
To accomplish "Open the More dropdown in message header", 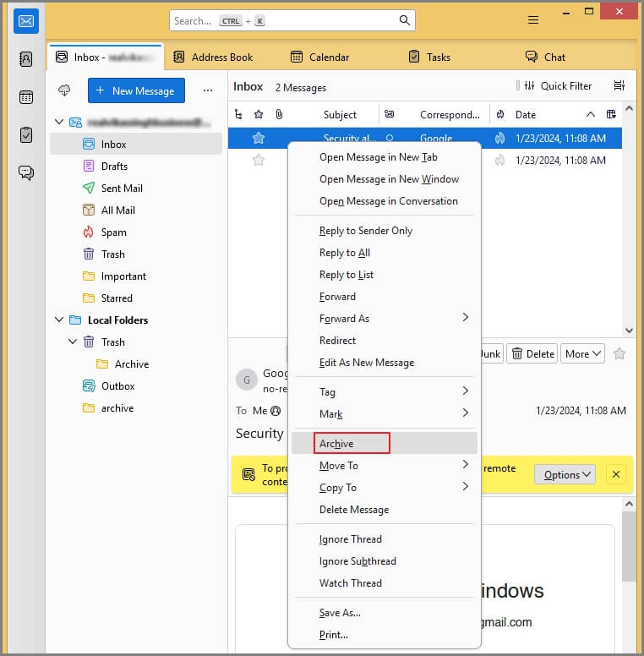I will pos(584,354).
